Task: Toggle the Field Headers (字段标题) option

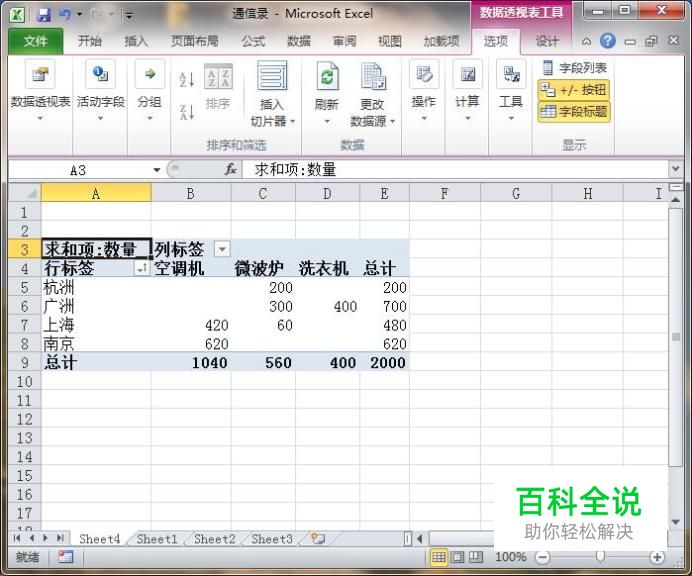Action: coord(574,111)
